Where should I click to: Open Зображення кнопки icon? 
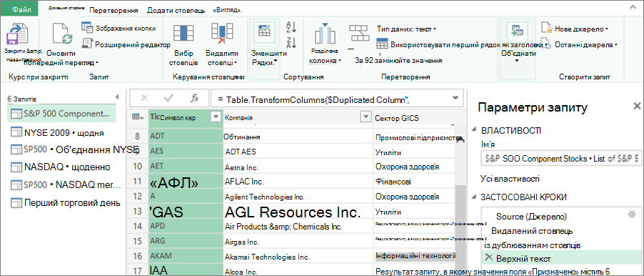pos(87,28)
